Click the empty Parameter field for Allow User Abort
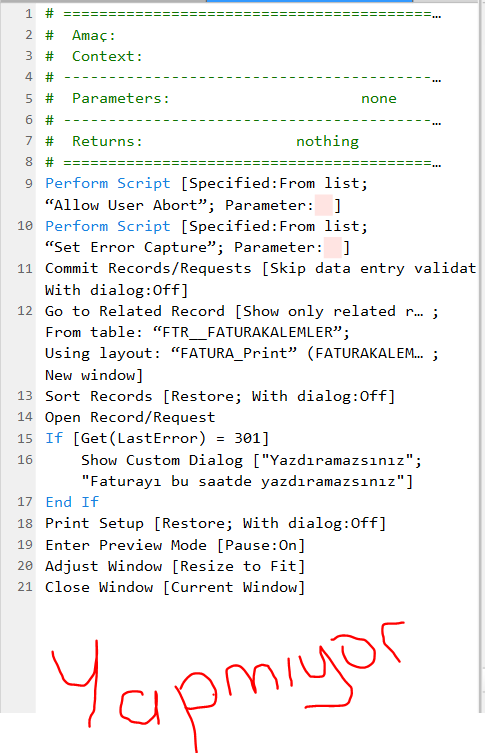 click(x=324, y=206)
